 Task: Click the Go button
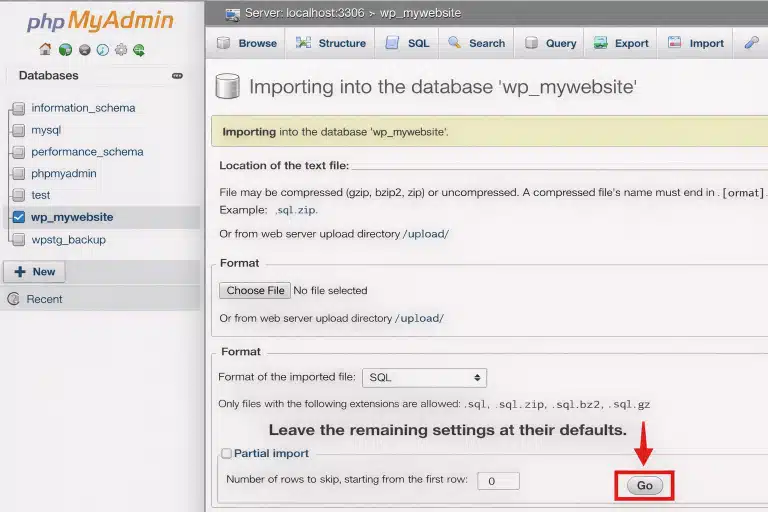click(x=645, y=486)
